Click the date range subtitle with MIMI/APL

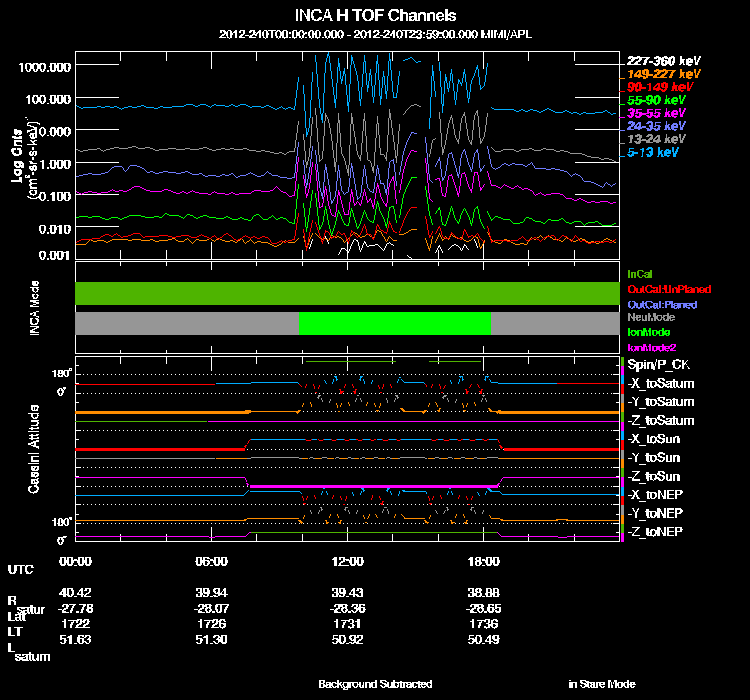(x=375, y=34)
